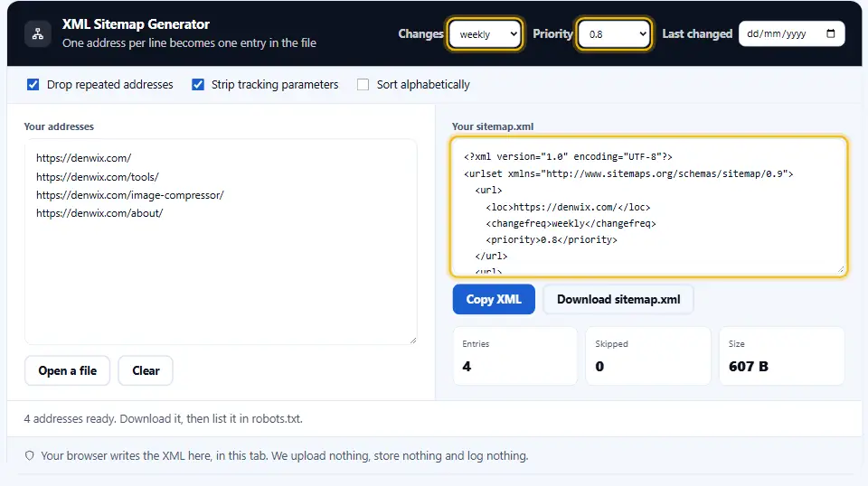Image resolution: width=868 pixels, height=486 pixels.
Task: Click the https://denwix.com/image-compressor/ line
Action: pos(130,195)
